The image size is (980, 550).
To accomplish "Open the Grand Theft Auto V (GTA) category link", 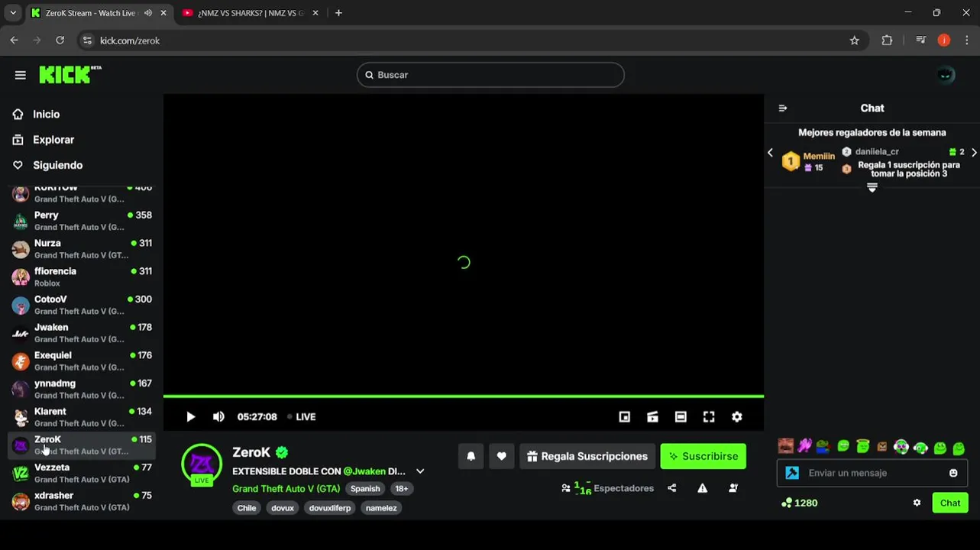I will pyautogui.click(x=286, y=489).
